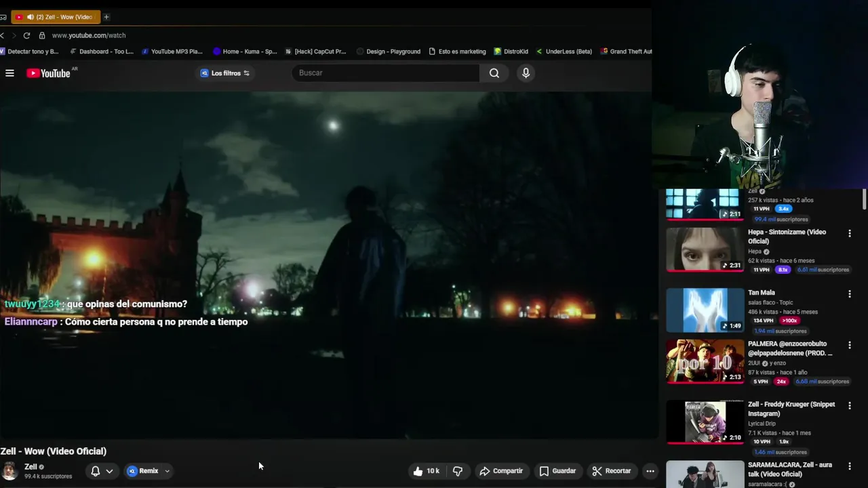Click in the Buscar search field

(x=386, y=73)
